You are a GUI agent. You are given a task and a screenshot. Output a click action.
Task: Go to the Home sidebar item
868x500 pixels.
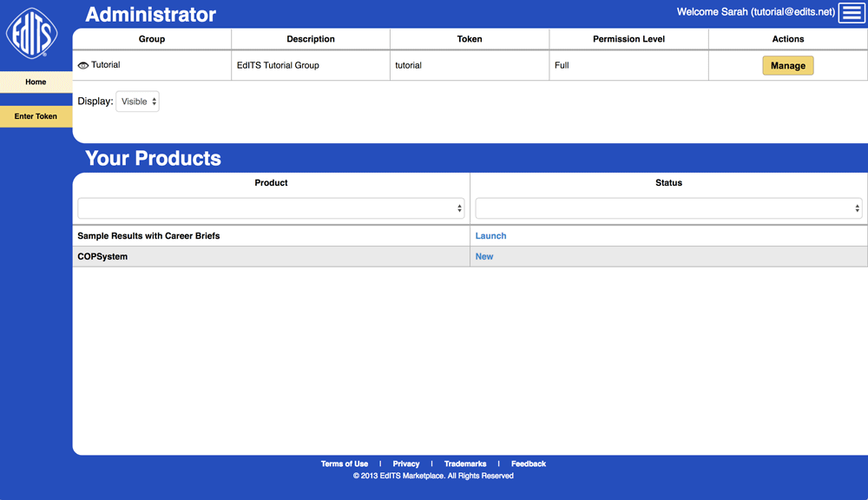(x=36, y=82)
